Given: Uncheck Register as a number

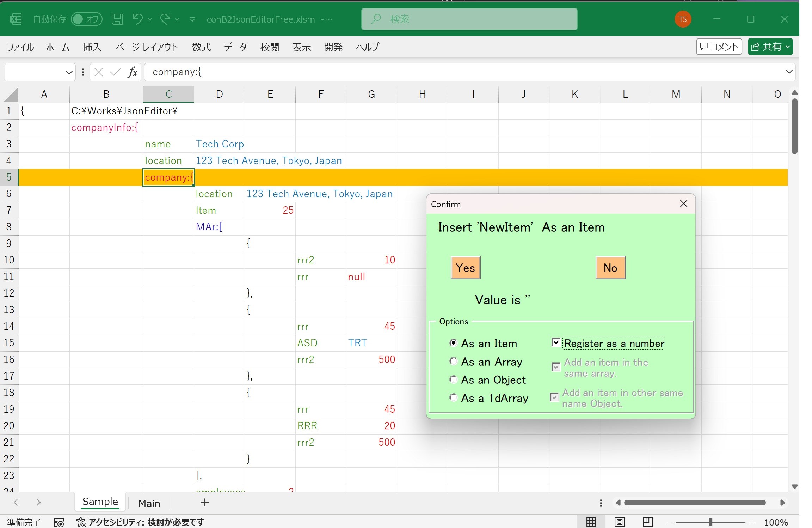Looking at the screenshot, I should click(x=556, y=342).
